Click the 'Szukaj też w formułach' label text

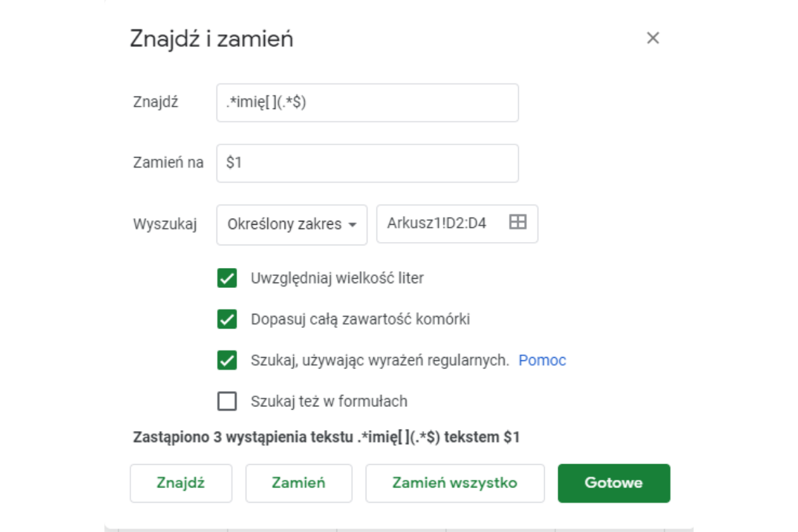329,402
